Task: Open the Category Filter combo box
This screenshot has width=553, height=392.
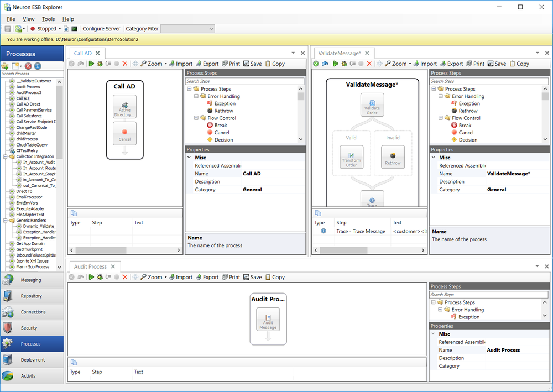Action: click(x=187, y=29)
